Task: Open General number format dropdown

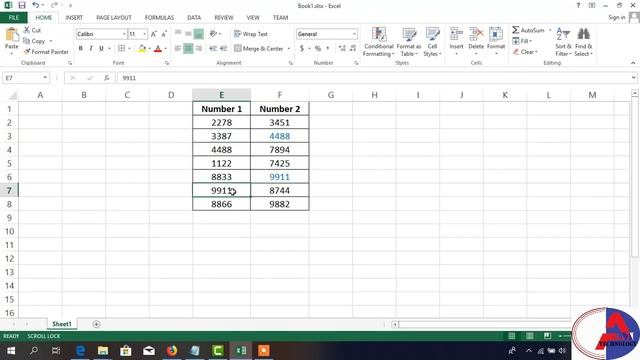Action: 354,34
